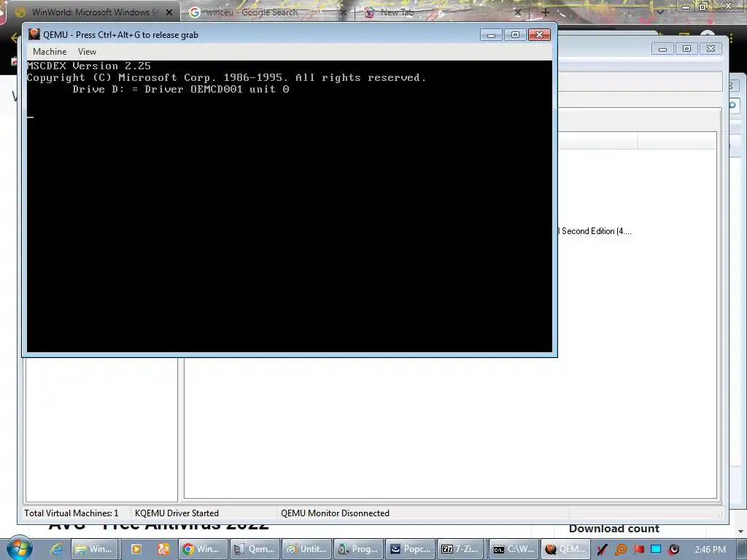
Task: Click the KQEMU Driver Started status text
Action: 177,513
